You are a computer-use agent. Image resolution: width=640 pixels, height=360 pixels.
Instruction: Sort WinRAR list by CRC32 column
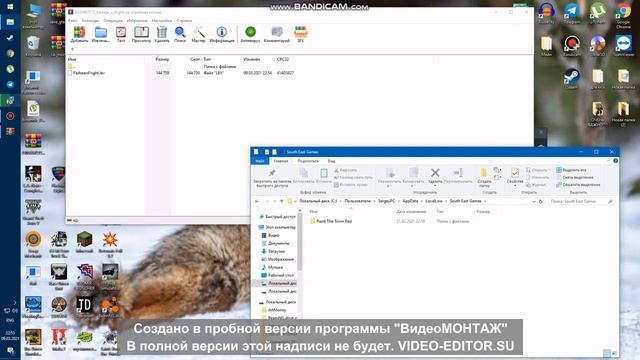pyautogui.click(x=282, y=59)
